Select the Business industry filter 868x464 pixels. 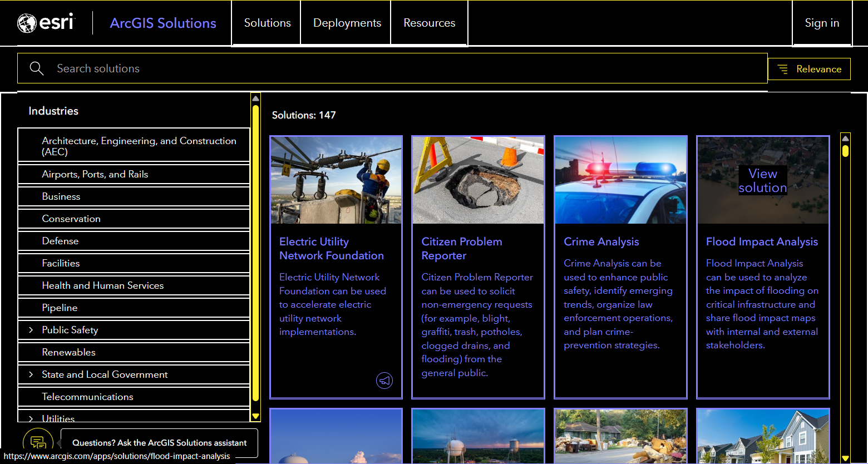134,196
